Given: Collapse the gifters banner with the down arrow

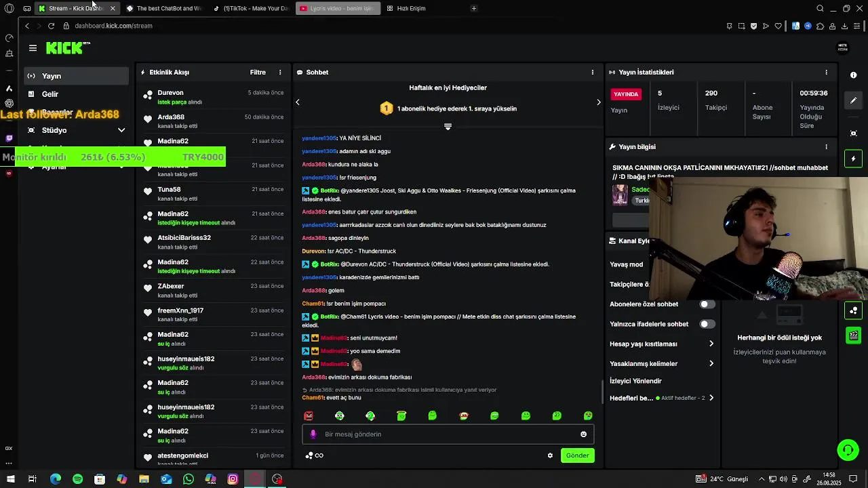Looking at the screenshot, I should (x=448, y=127).
